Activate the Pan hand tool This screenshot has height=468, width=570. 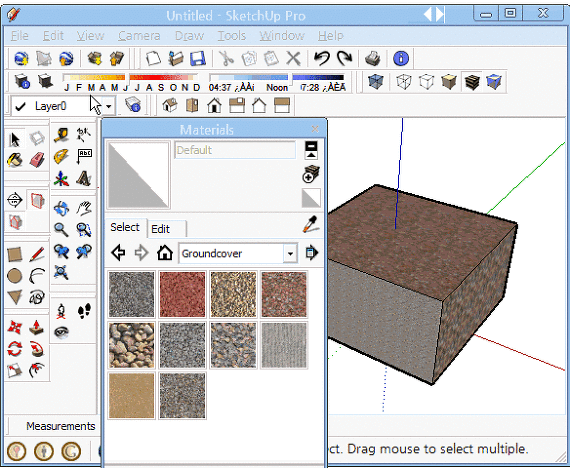[x=84, y=208]
